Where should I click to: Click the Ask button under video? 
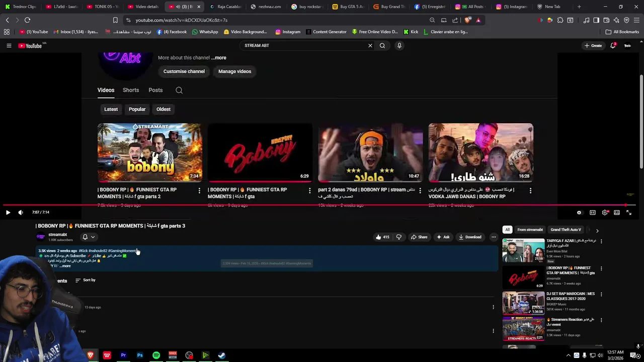pyautogui.click(x=443, y=237)
